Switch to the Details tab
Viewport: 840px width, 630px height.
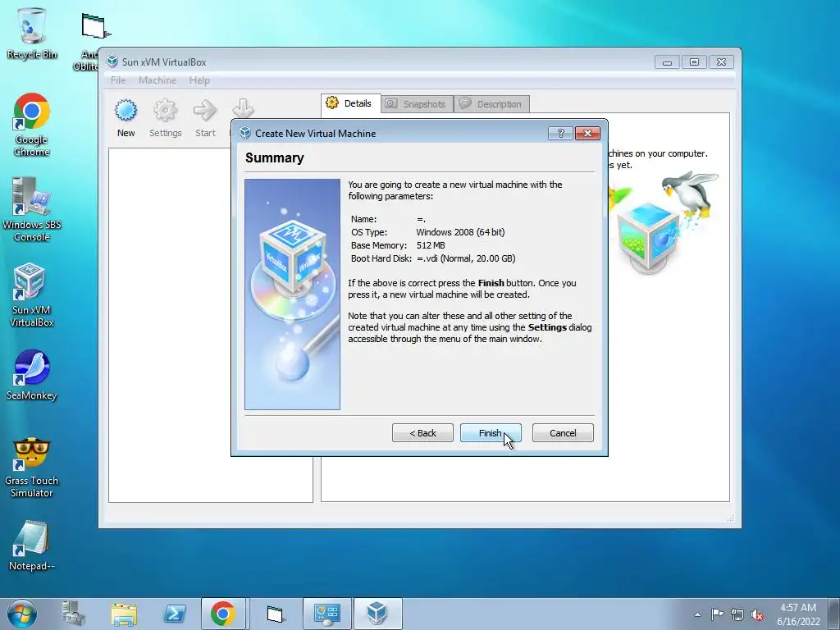pos(351,103)
